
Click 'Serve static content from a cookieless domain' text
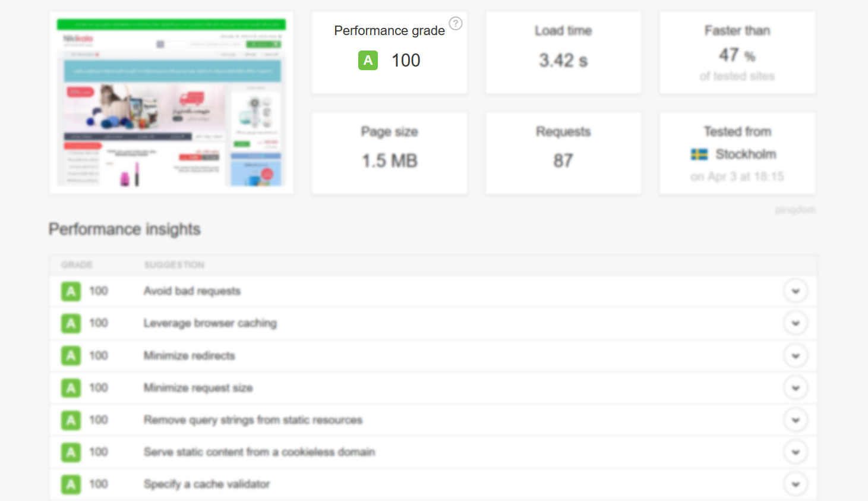pos(260,452)
